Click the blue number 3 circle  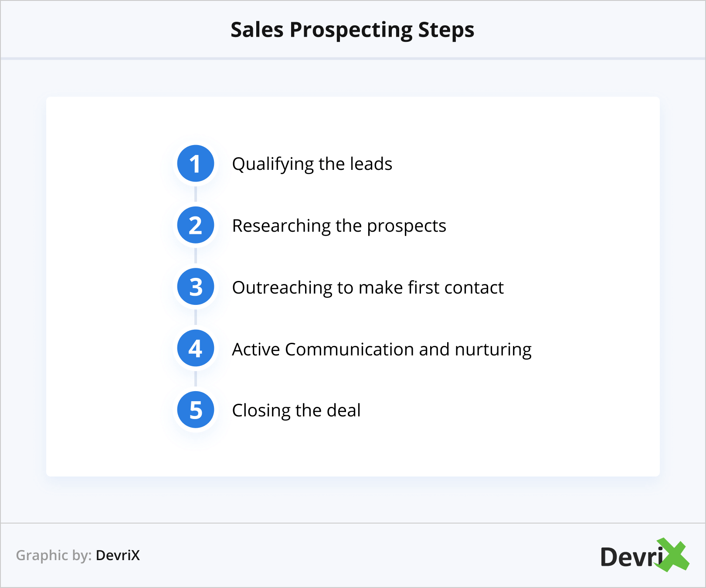click(195, 287)
